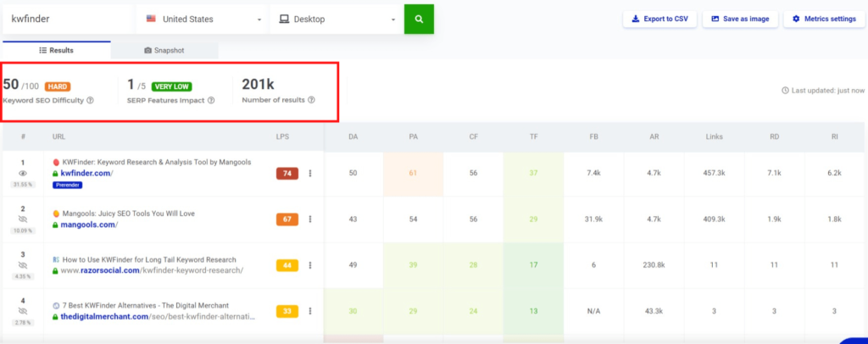Toggle the crossed eye icon for result 4
The width and height of the screenshot is (868, 344).
23,311
